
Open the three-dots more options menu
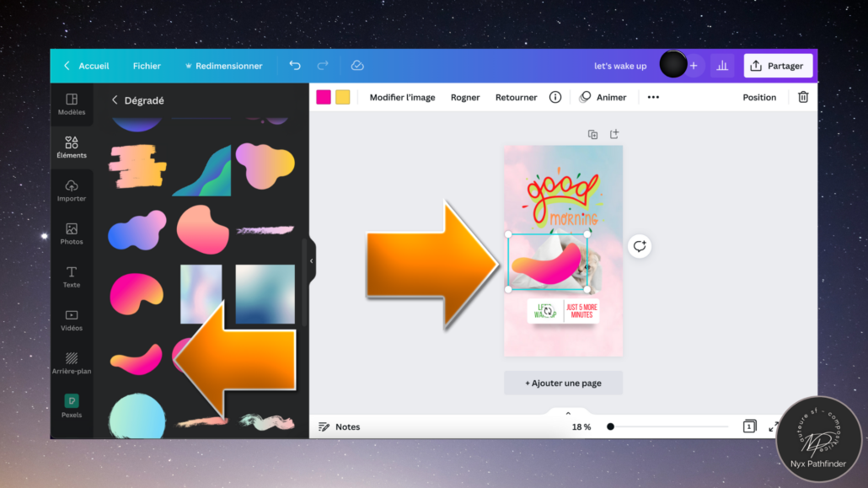(653, 97)
